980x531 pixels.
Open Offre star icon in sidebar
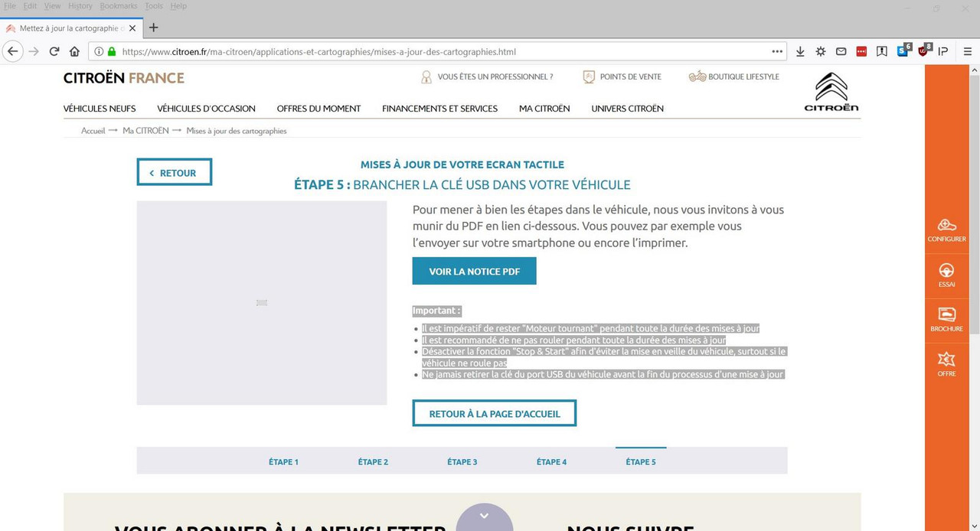coord(946,364)
